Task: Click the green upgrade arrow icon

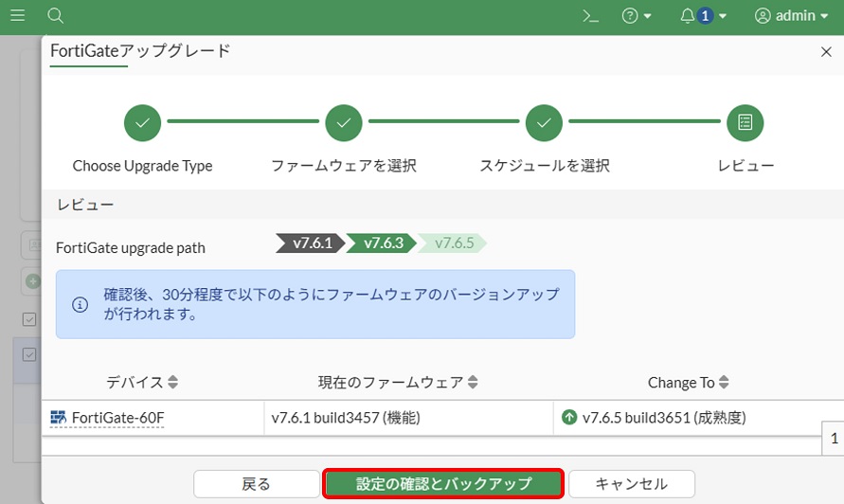Action: tap(569, 417)
